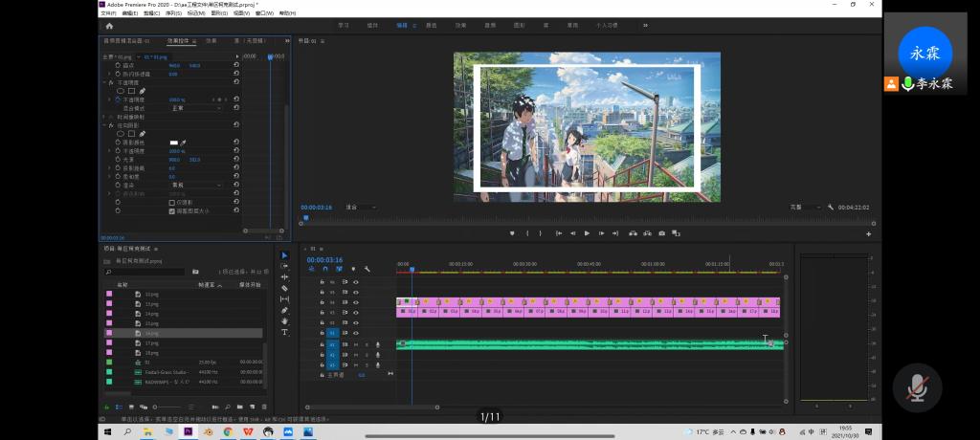The width and height of the screenshot is (980, 440).
Task: Select the Type (T) tool
Action: tap(284, 332)
